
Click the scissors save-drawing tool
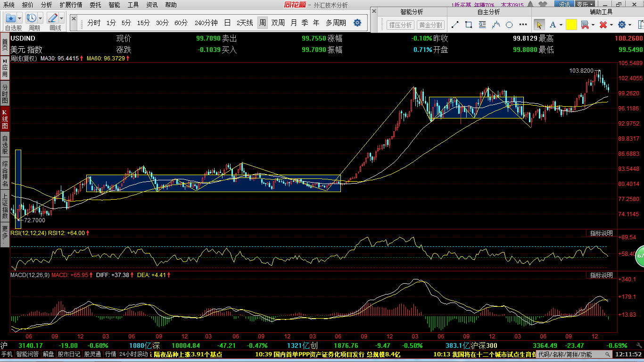(x=585, y=25)
